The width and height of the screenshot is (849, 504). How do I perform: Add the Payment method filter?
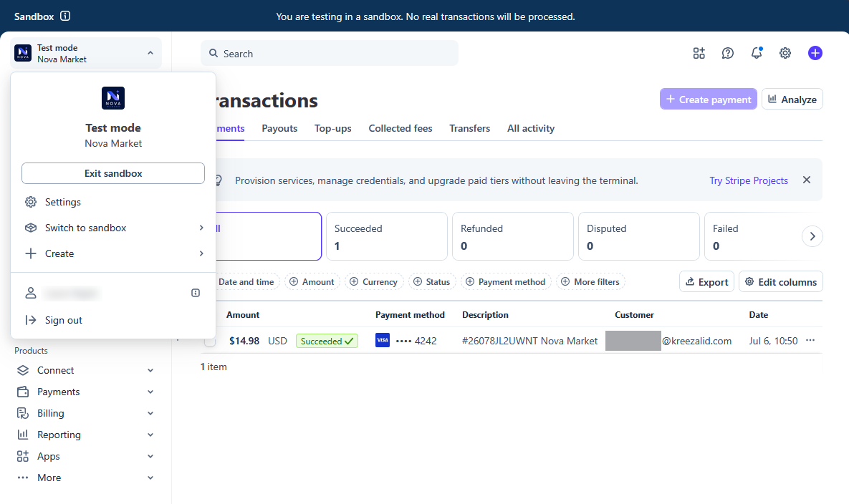(x=507, y=282)
